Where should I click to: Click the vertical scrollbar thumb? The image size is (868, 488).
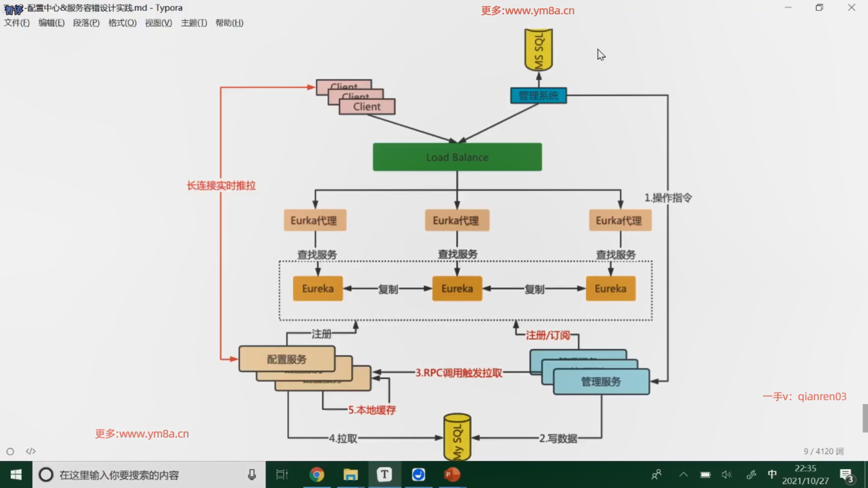[865, 418]
